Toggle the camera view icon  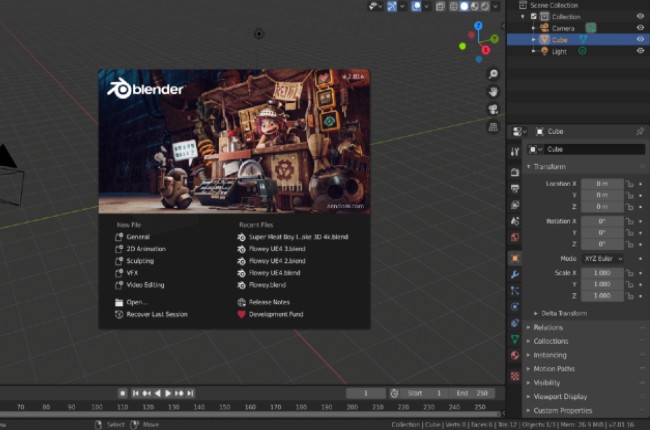click(494, 109)
